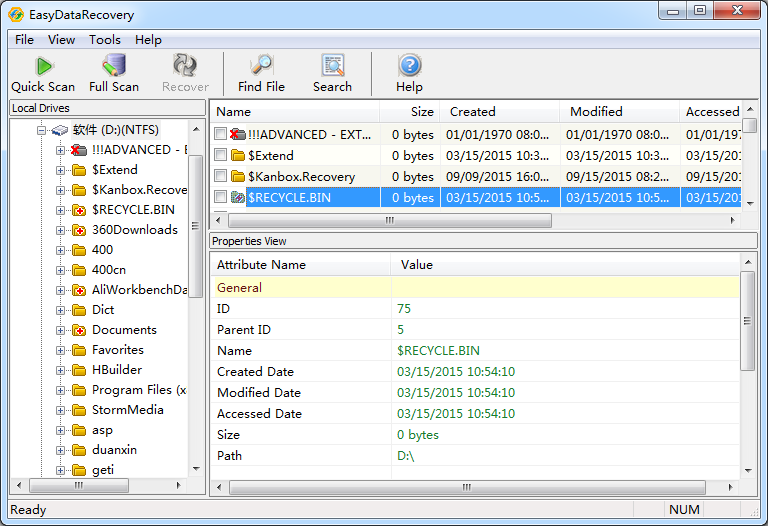Viewport: 768px width, 526px height.
Task: Expand the 360Downloads tree node
Action: (x=60, y=231)
